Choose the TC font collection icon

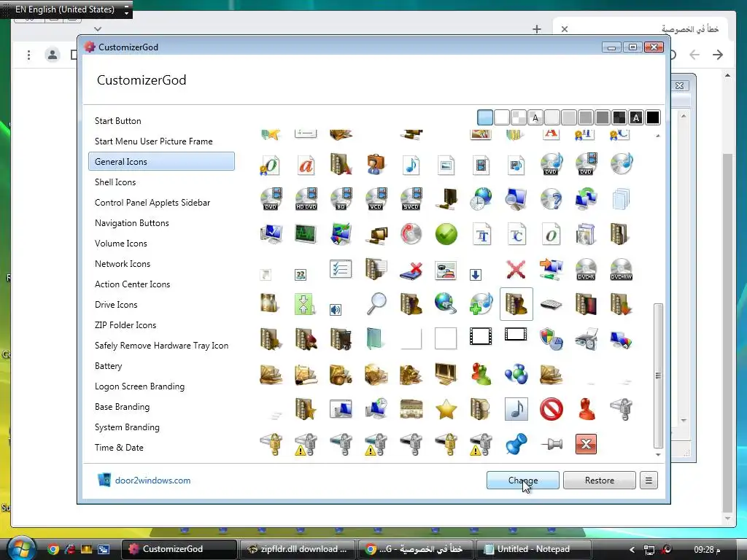point(516,234)
